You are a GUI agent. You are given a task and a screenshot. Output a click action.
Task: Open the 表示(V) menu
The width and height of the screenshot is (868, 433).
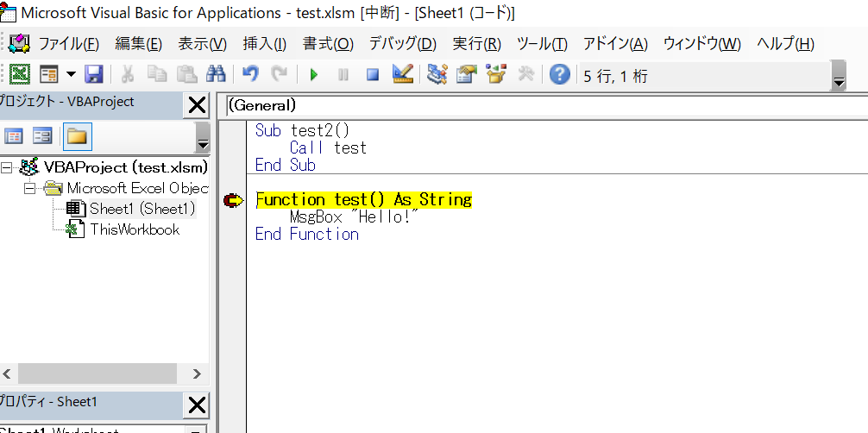(x=202, y=44)
